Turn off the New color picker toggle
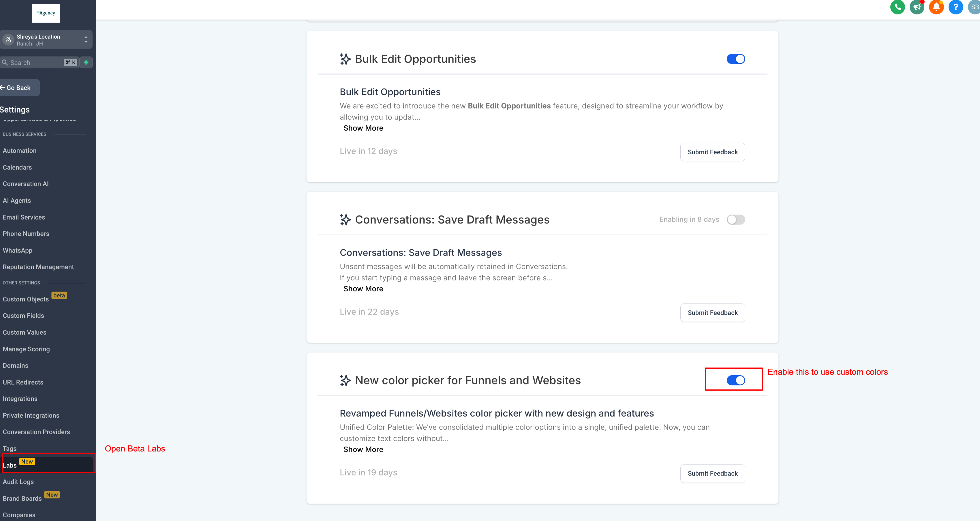This screenshot has width=980, height=521. (735, 380)
